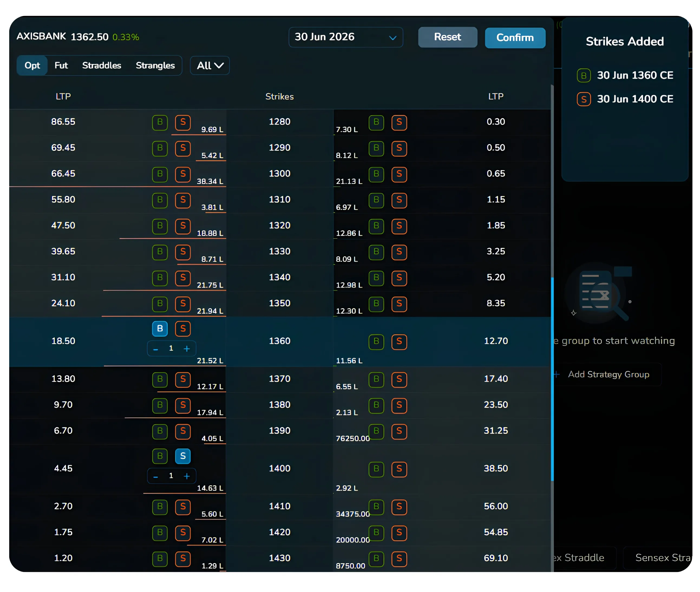Click Buy icon beside 30 Jun 1360 CE
The image size is (700, 592).
584,75
